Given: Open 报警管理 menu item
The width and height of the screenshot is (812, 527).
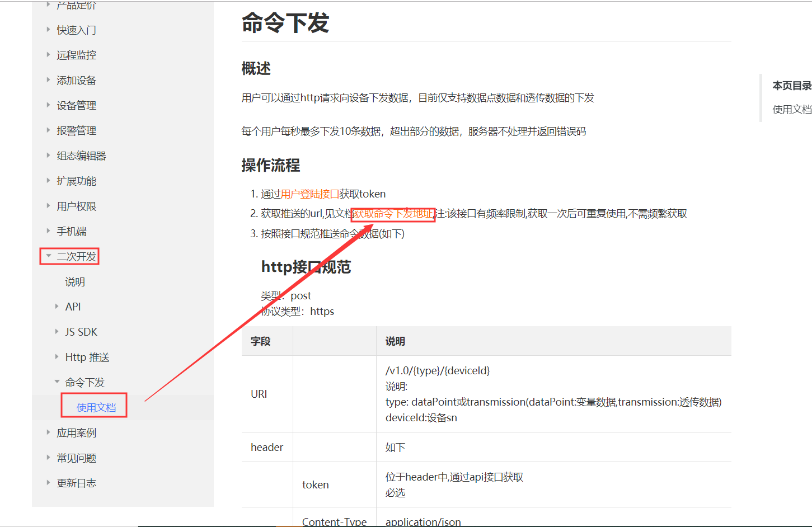Looking at the screenshot, I should (x=76, y=130).
